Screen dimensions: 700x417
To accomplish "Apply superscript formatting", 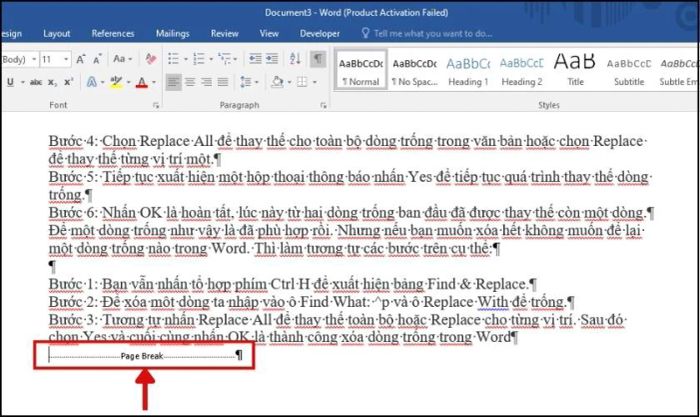I will pyautogui.click(x=68, y=82).
